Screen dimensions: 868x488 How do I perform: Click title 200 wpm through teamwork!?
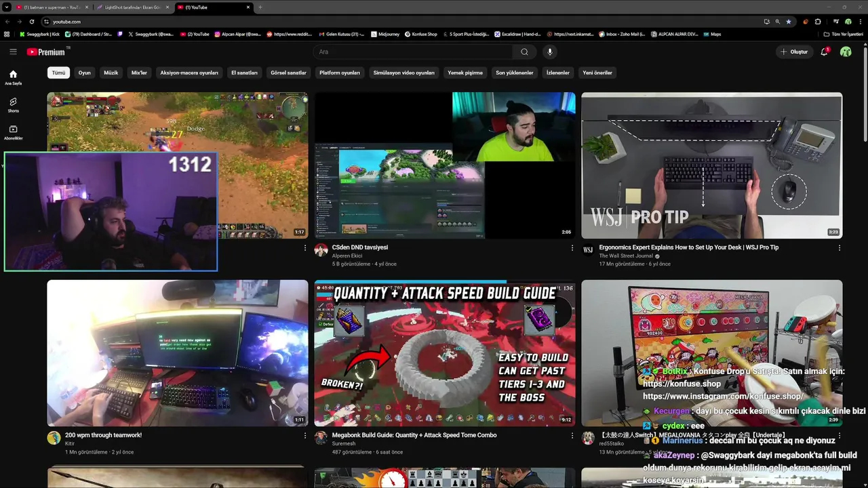pos(103,435)
